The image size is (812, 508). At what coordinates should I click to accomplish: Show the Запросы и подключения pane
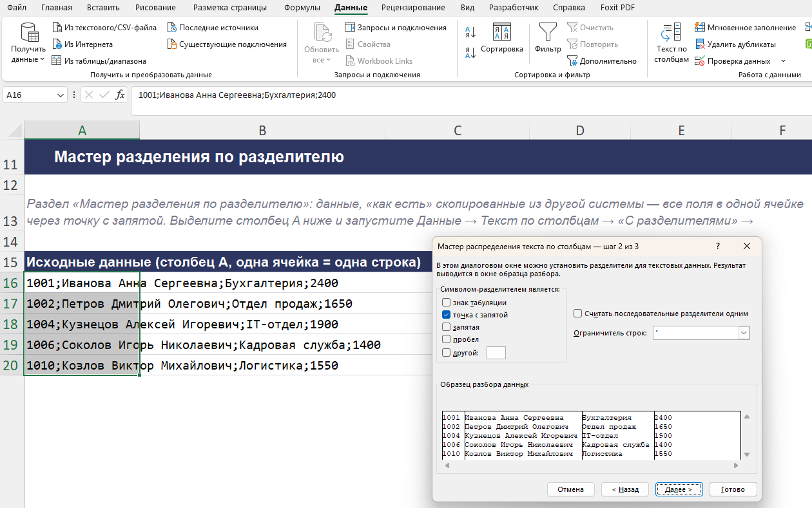click(396, 28)
